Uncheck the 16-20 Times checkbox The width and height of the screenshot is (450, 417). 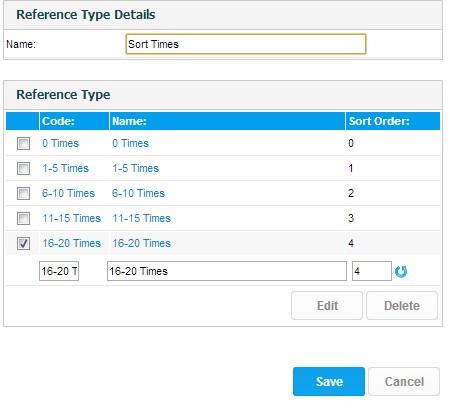pyautogui.click(x=23, y=243)
